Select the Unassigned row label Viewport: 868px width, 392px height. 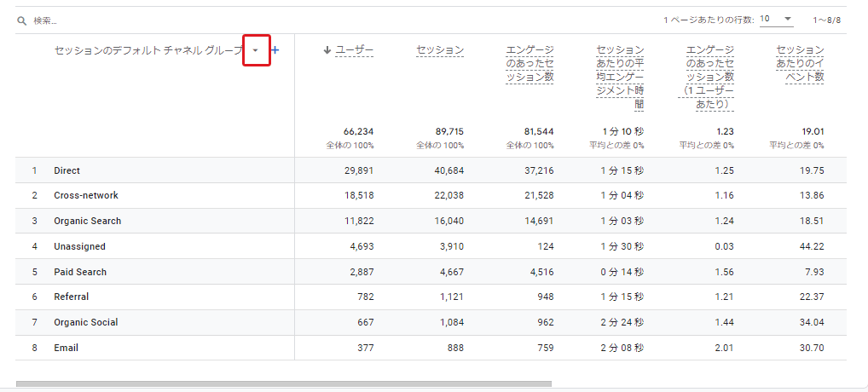pos(79,246)
